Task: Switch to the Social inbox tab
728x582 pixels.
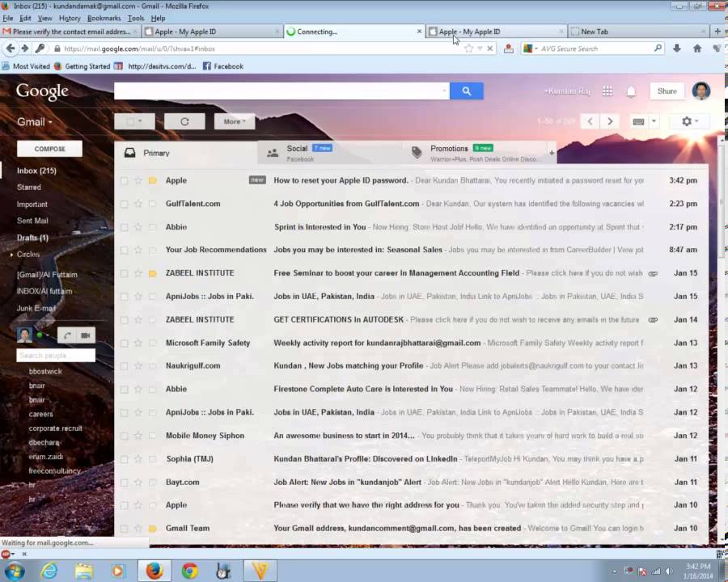Action: click(x=328, y=153)
